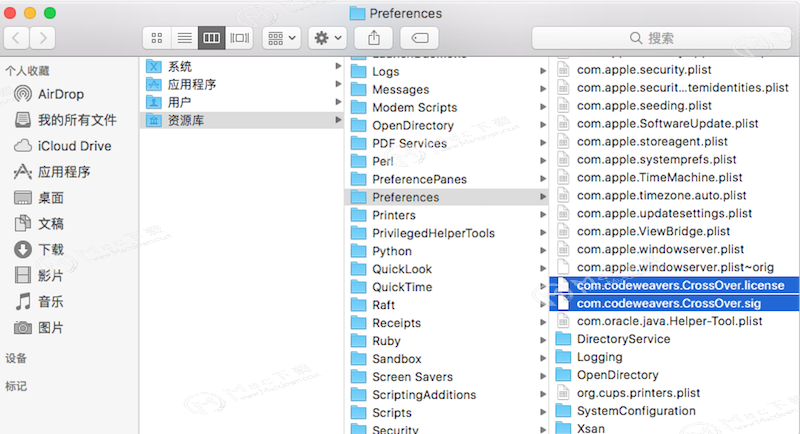Select column view mode
Image resolution: width=800 pixels, height=434 pixels.
point(212,38)
